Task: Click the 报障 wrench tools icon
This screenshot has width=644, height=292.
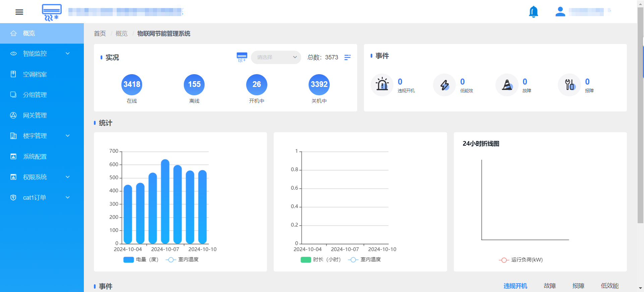Action: point(569,85)
